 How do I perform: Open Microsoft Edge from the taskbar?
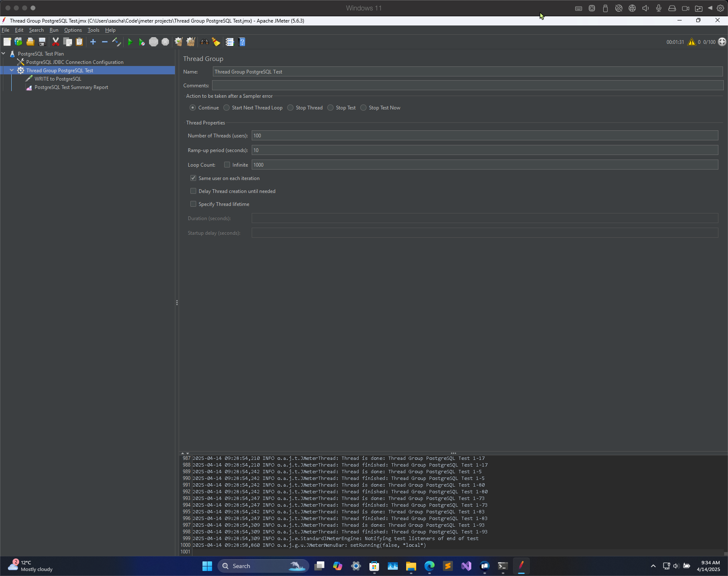click(430, 566)
